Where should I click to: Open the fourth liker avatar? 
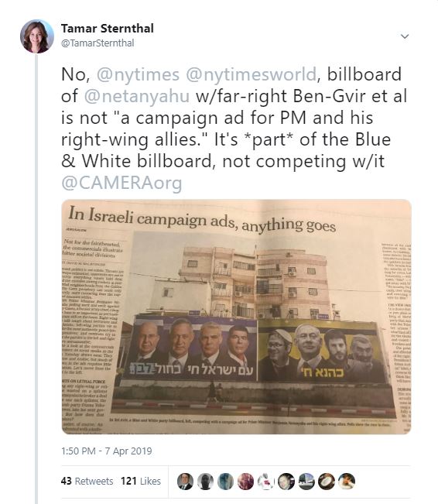(x=245, y=482)
